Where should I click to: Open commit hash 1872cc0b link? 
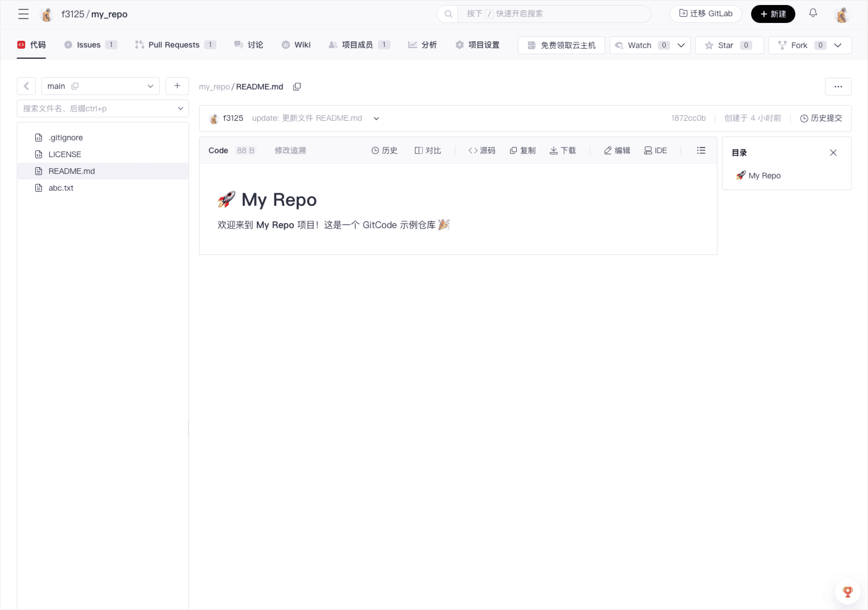pyautogui.click(x=688, y=119)
